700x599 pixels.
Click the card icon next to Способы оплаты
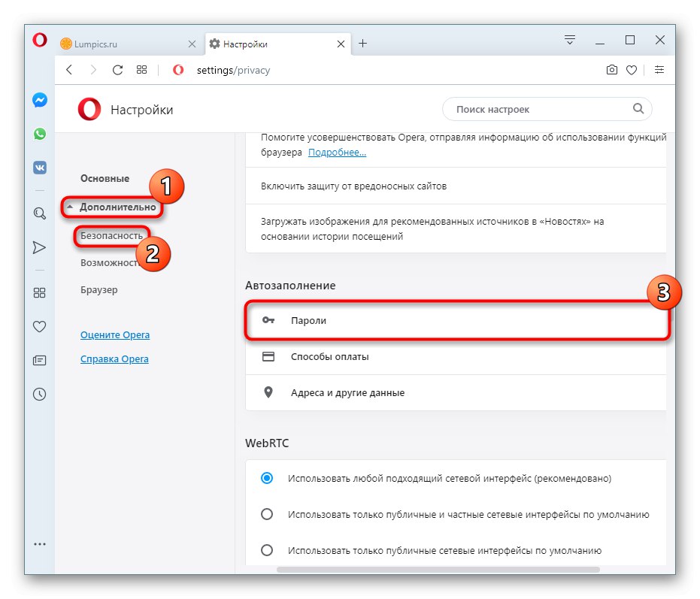pos(268,356)
